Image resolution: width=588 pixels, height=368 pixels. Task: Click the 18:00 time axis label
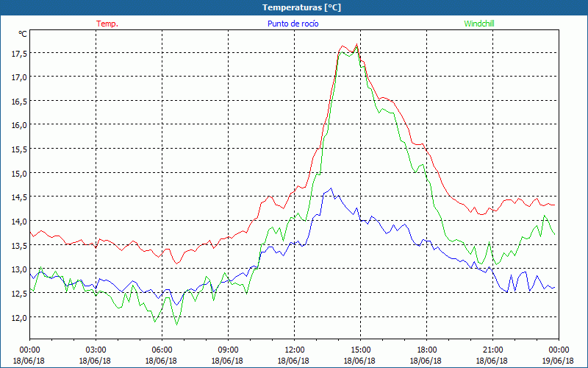pos(426,350)
